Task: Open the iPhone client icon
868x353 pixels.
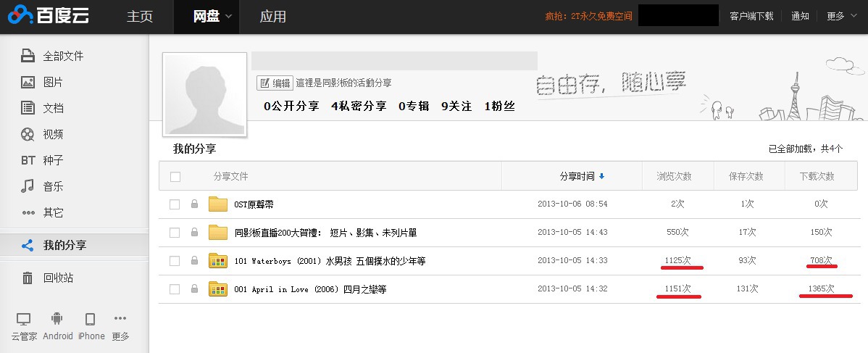Action: tap(91, 319)
